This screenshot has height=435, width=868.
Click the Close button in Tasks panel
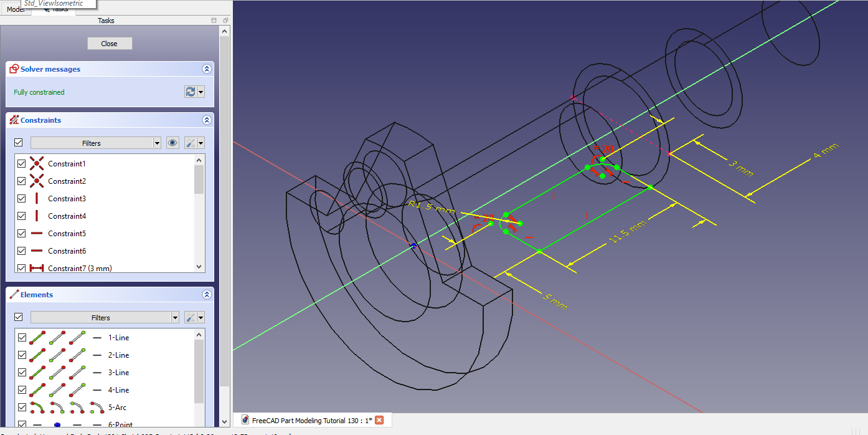110,43
